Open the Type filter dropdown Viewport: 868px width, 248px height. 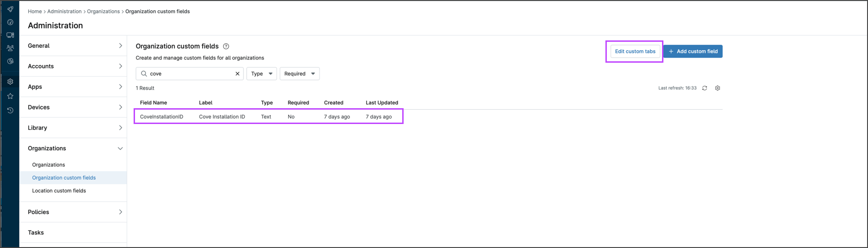(x=262, y=74)
